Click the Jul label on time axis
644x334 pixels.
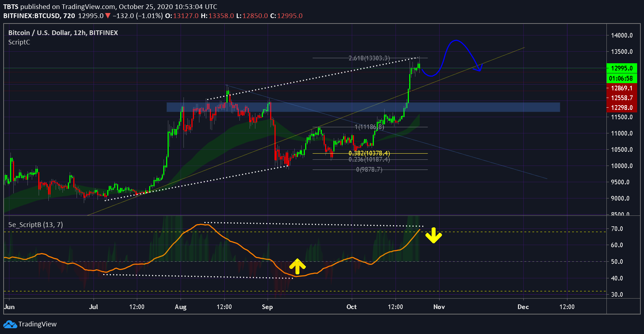[94, 307]
